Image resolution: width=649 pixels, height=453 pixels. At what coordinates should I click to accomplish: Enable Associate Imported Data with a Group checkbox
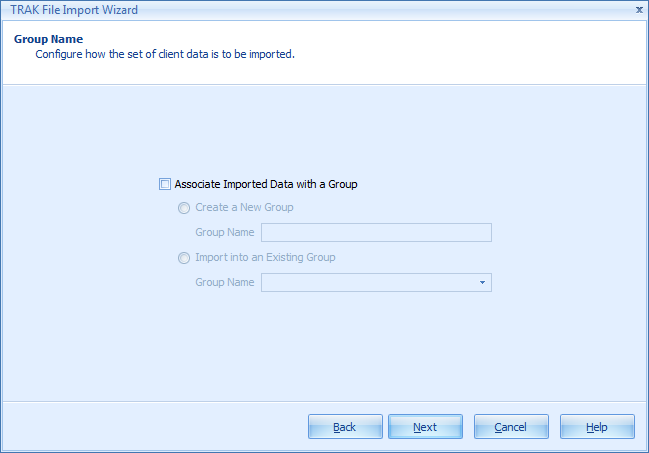[165, 184]
